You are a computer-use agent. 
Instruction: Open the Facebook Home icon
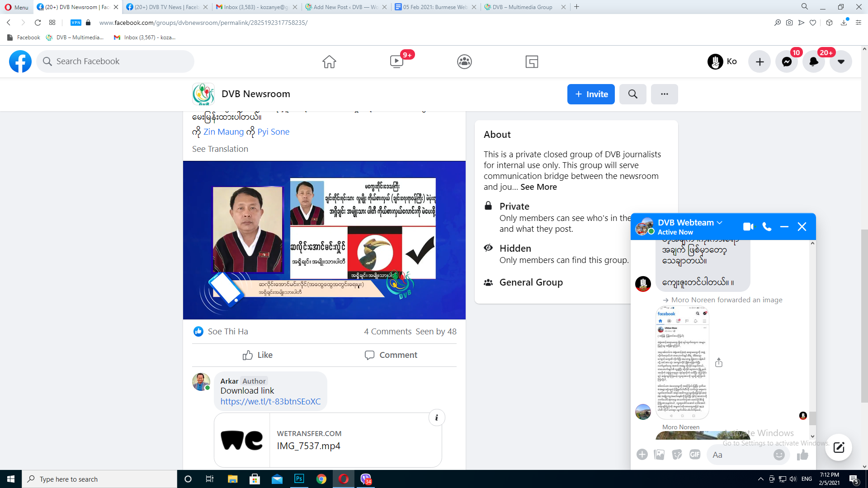(329, 61)
